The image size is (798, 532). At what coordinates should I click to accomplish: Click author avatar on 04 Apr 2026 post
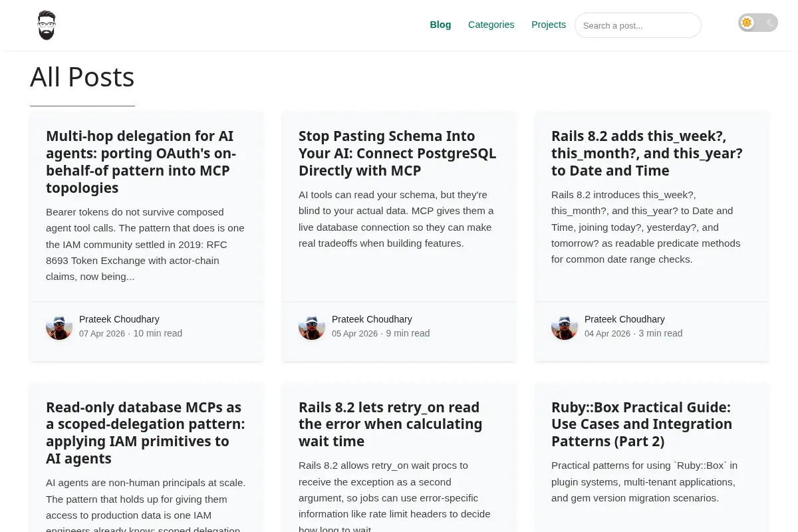tap(565, 327)
